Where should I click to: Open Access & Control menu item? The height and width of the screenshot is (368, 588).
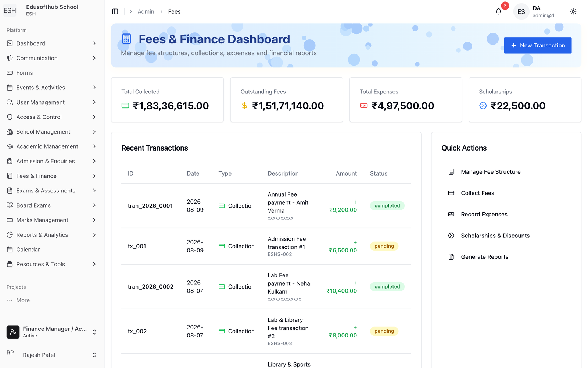(x=52, y=117)
